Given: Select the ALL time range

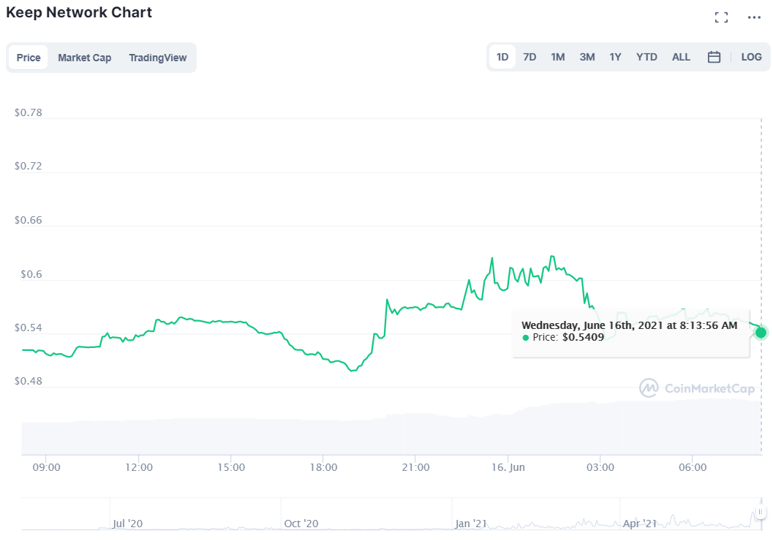Looking at the screenshot, I should pos(681,57).
